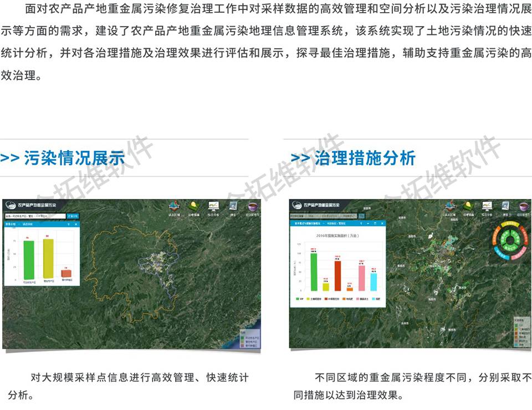Pin the chart window in the right screenshot
Viewport: 532px width, 410px height.
click(361, 223)
